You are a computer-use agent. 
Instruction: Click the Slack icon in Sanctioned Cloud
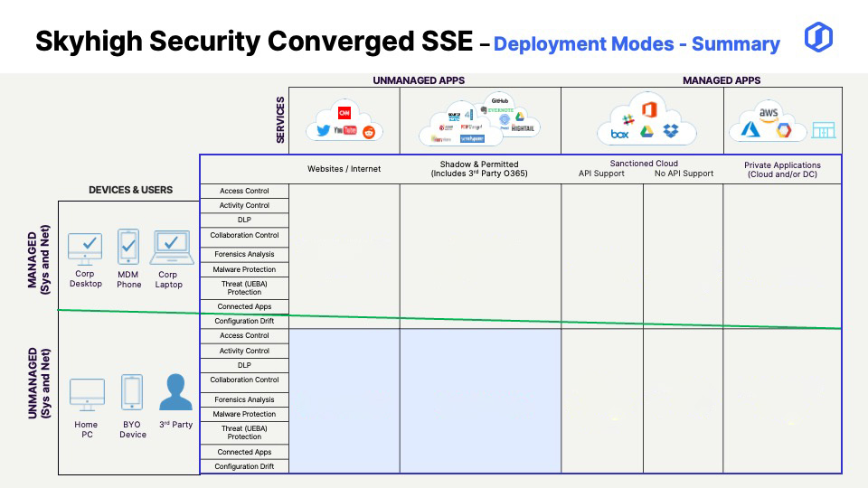tap(624, 117)
